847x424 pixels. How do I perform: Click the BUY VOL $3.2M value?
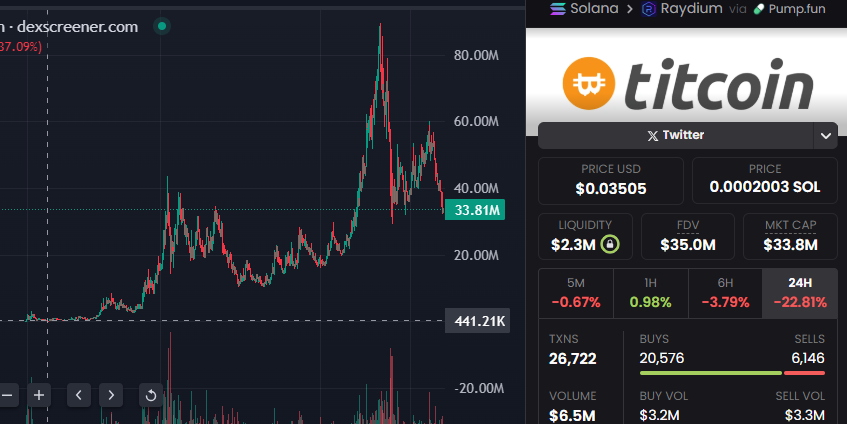(660, 415)
